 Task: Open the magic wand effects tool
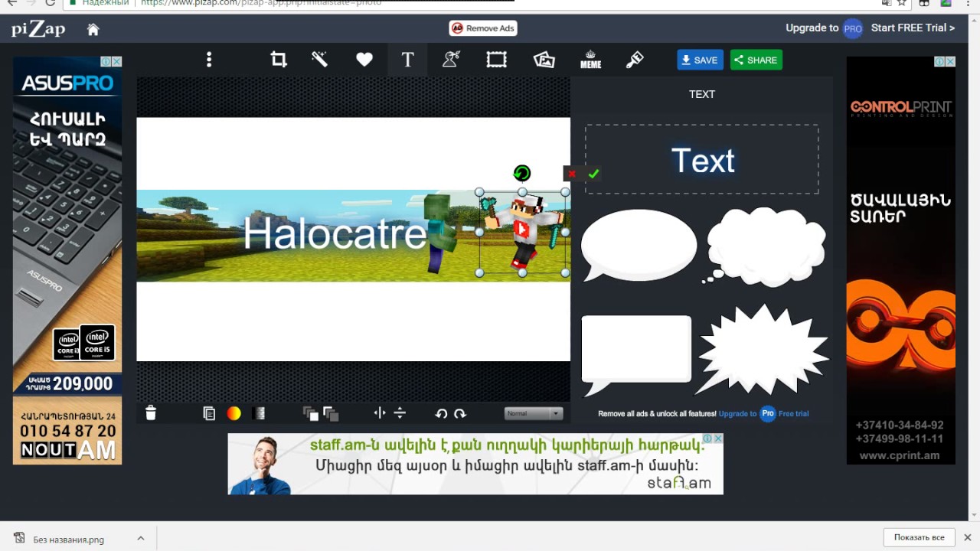tap(320, 59)
